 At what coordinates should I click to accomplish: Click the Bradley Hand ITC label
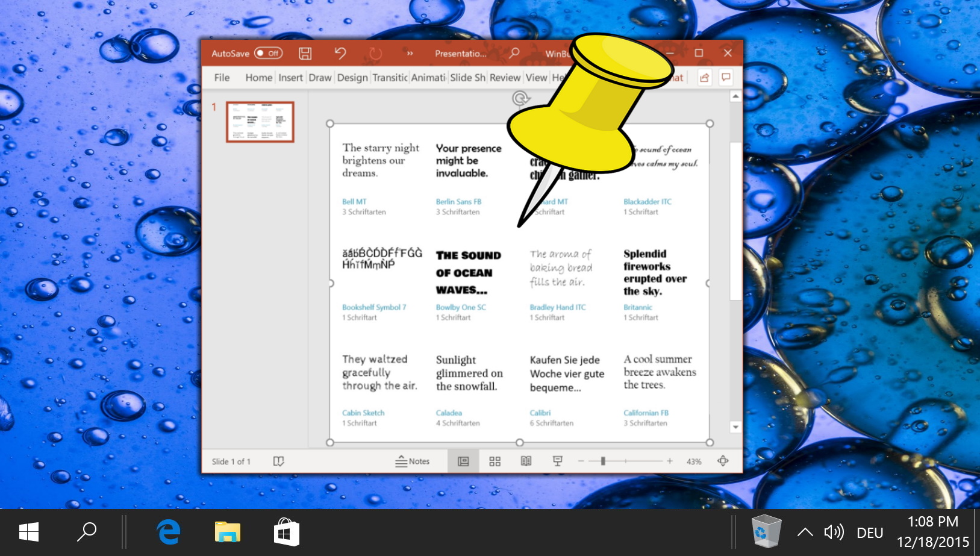[558, 307]
